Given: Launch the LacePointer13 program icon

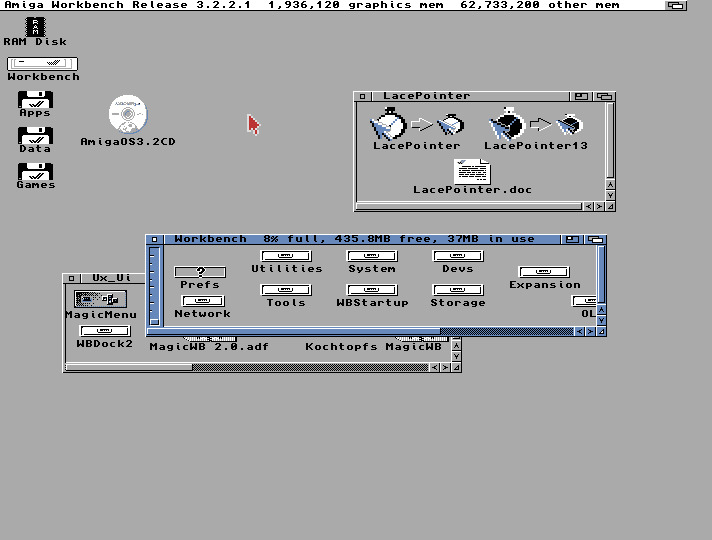Looking at the screenshot, I should coord(536,124).
